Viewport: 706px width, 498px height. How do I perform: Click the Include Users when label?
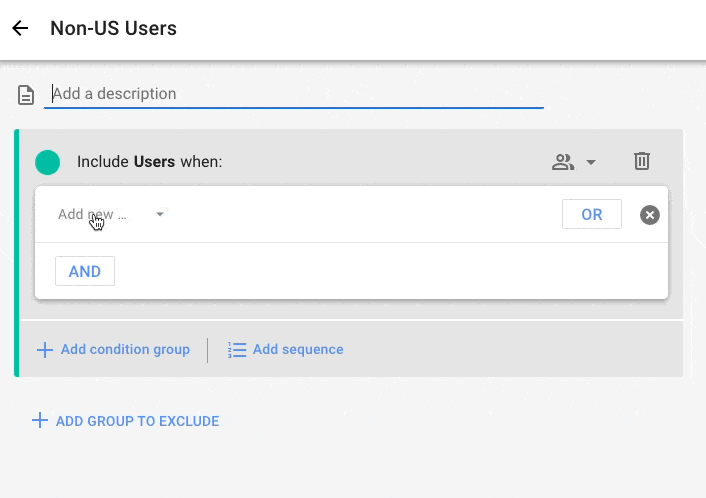(150, 162)
